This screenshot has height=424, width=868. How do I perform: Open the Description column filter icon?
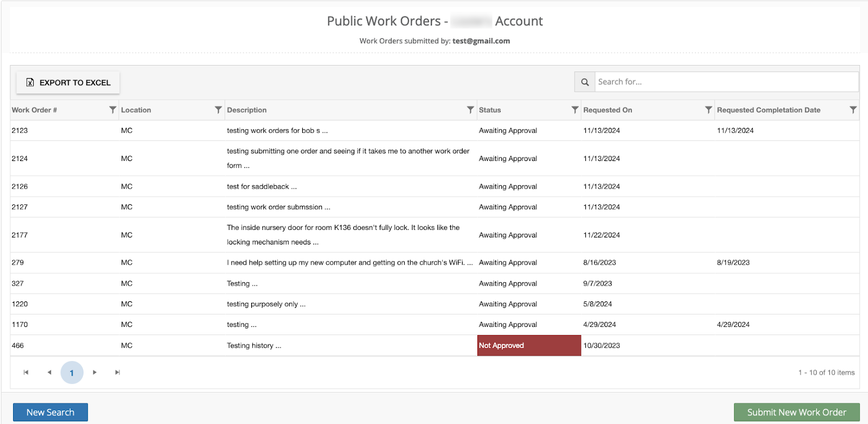(x=470, y=110)
